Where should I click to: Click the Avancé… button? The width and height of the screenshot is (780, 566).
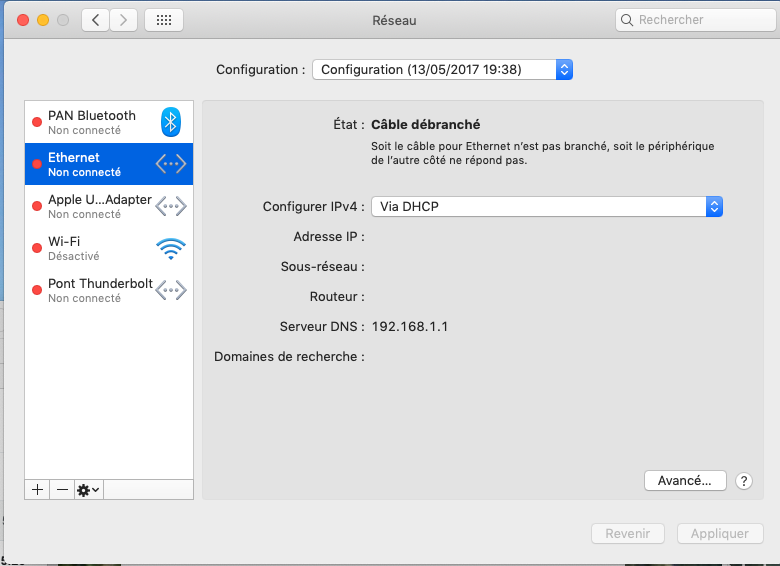tap(684, 481)
